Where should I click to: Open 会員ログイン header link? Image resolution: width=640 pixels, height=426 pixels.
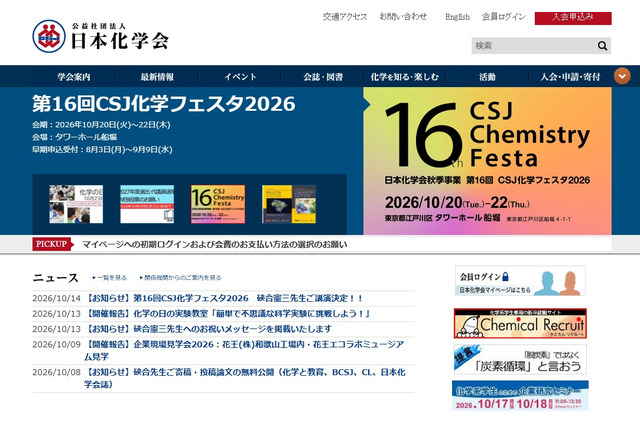503,17
